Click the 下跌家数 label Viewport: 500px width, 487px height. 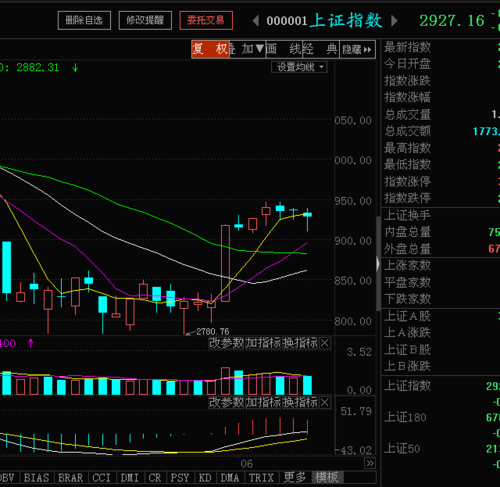407,299
